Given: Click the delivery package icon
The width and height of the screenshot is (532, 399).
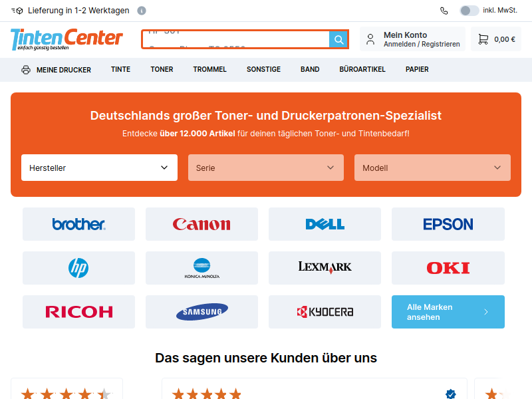Looking at the screenshot, I should click(17, 11).
